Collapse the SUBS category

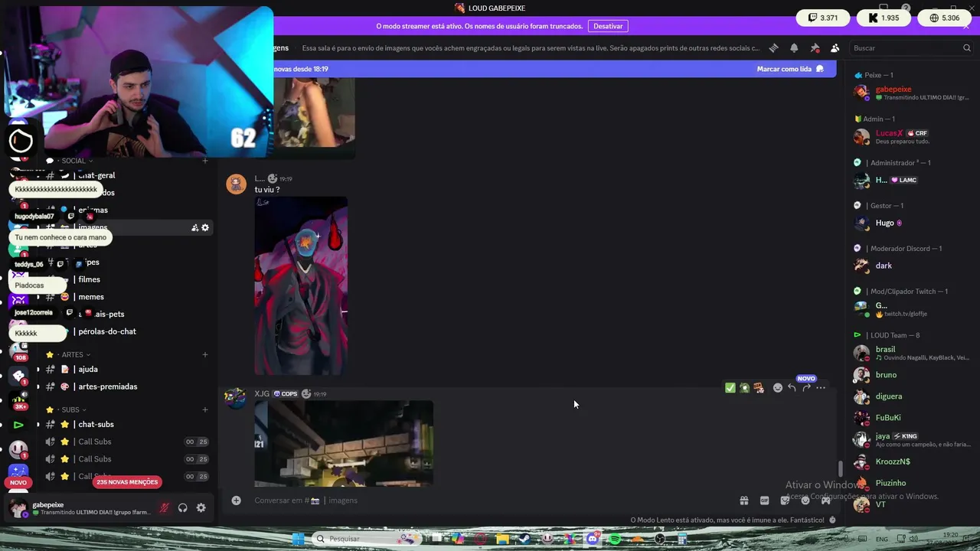coord(70,410)
